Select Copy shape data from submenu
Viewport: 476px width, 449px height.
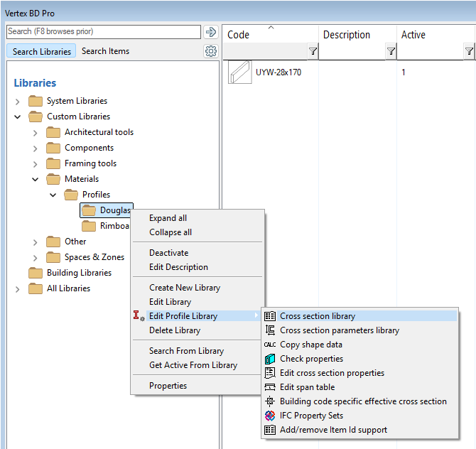point(310,345)
